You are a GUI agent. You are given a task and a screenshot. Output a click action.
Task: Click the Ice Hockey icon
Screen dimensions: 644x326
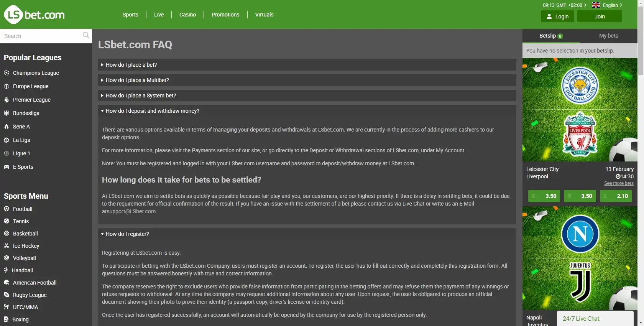tap(7, 246)
